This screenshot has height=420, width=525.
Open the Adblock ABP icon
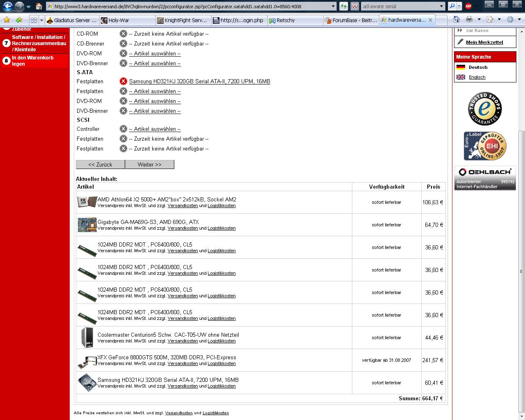point(468,6)
